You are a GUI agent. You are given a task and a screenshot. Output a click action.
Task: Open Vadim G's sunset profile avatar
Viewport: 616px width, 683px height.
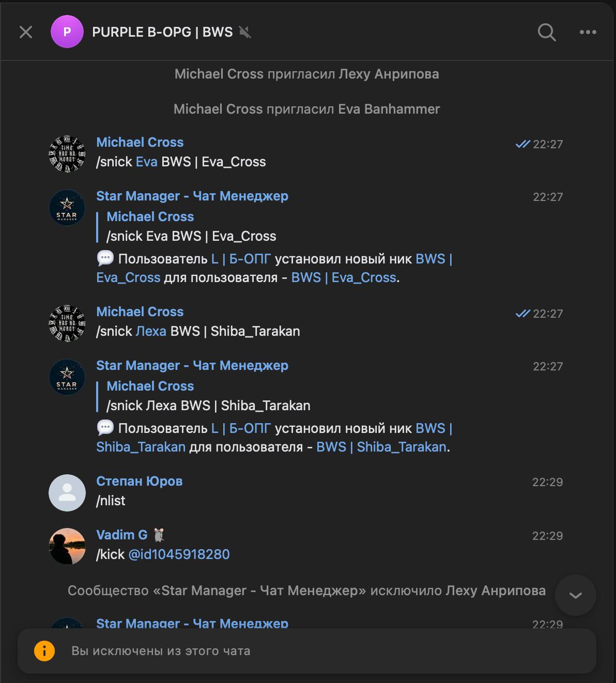point(67,546)
